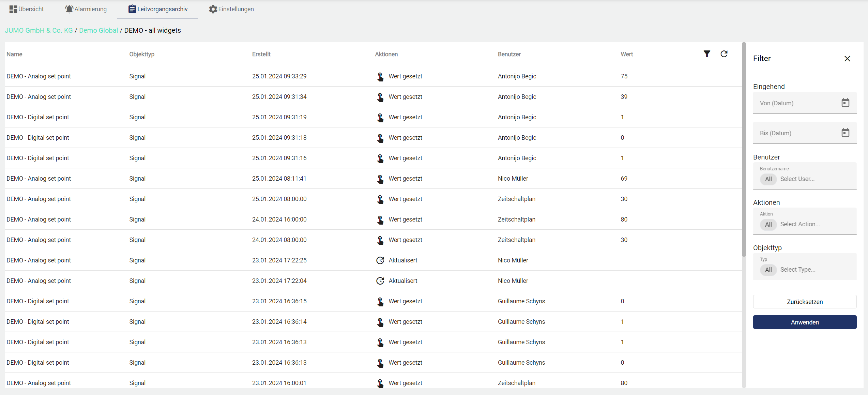Toggle the All chip under Aktion
Viewport: 868px width, 395px height.
click(768, 224)
